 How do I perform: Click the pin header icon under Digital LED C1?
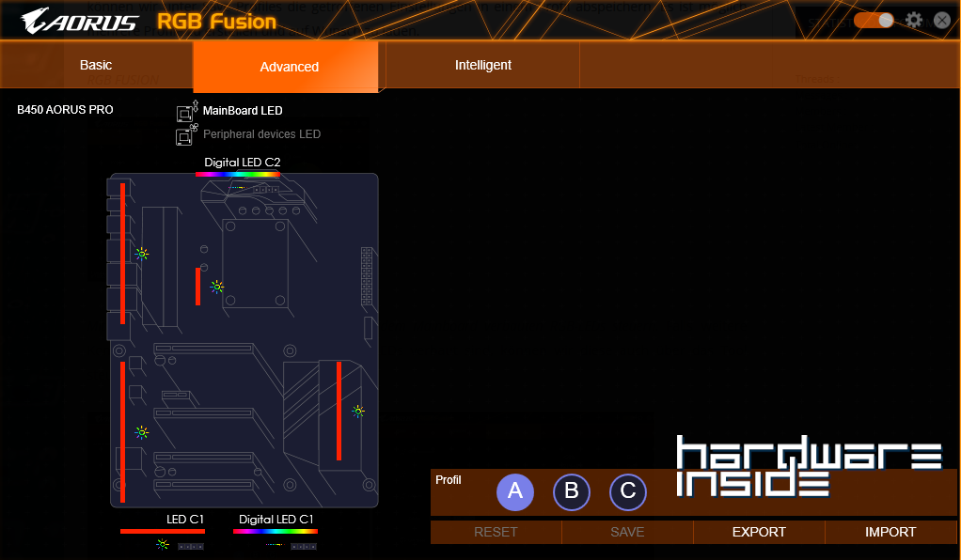[x=304, y=546]
